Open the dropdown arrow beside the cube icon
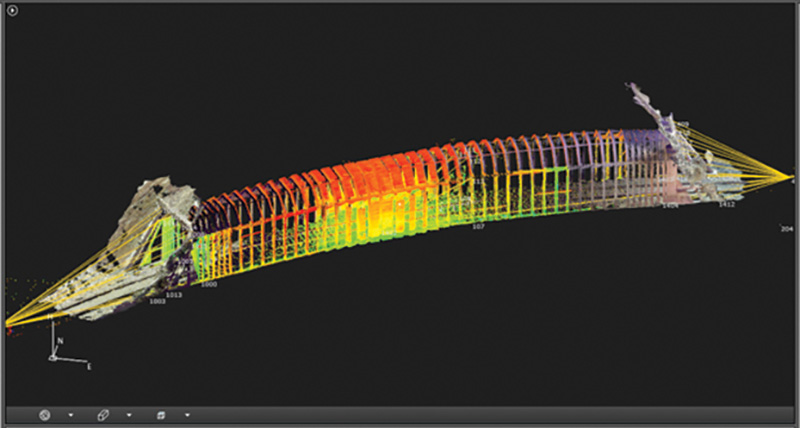800x428 pixels. (186, 414)
